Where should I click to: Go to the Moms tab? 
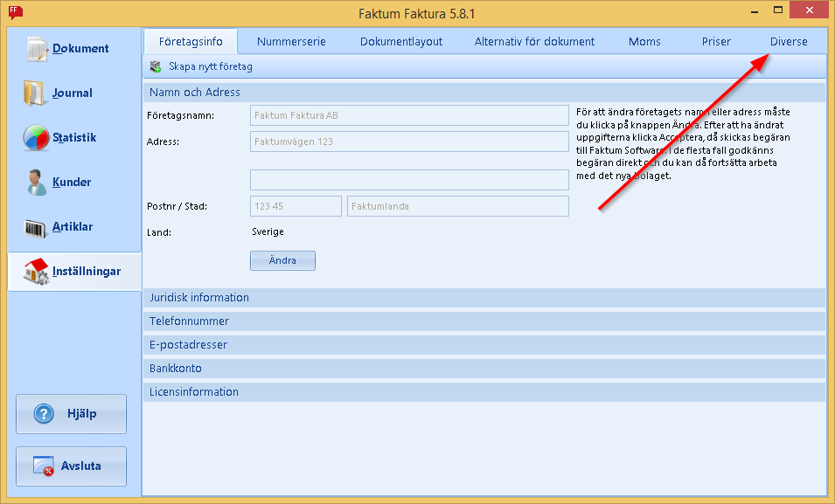644,42
